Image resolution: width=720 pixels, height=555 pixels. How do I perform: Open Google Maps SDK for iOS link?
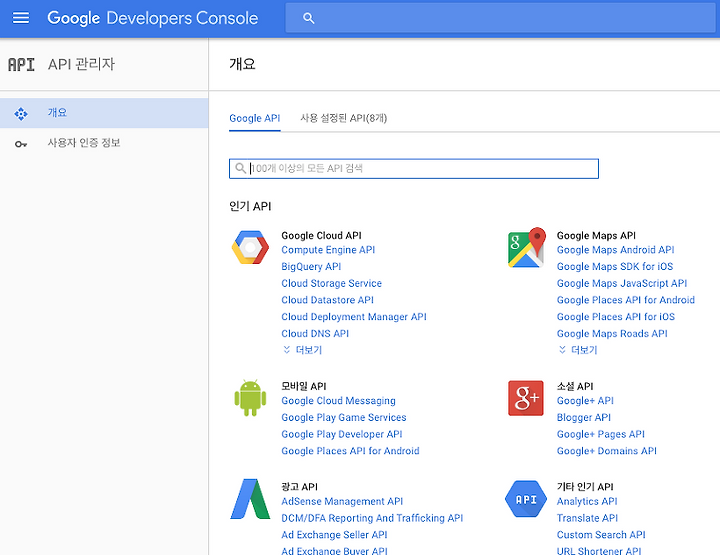pyautogui.click(x=615, y=267)
